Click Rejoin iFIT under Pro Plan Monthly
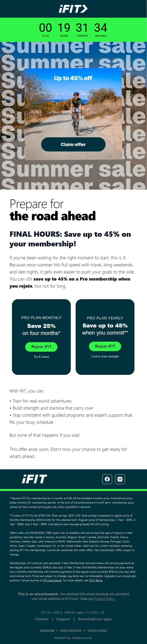 (x=41, y=347)
